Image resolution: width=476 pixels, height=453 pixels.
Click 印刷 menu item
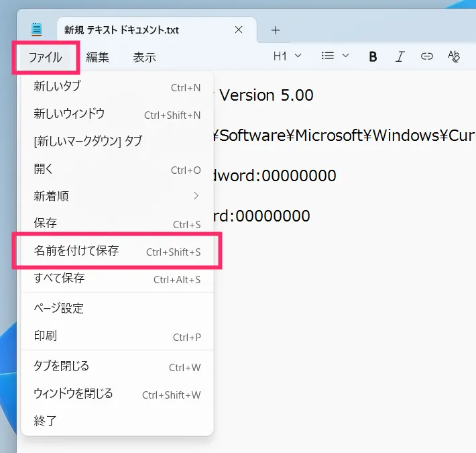coord(117,336)
